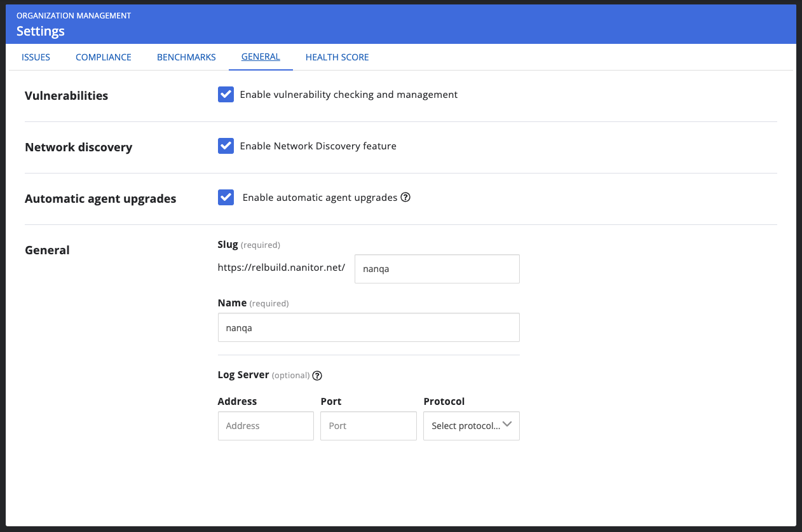Click the Settings page title

(x=41, y=31)
